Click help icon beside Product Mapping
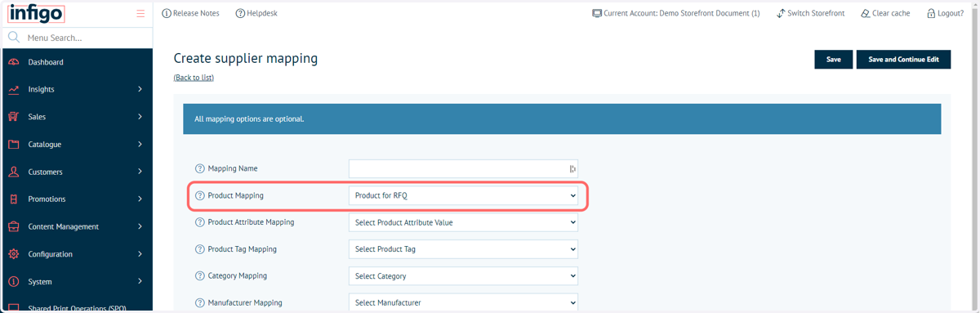The image size is (980, 313). [200, 195]
